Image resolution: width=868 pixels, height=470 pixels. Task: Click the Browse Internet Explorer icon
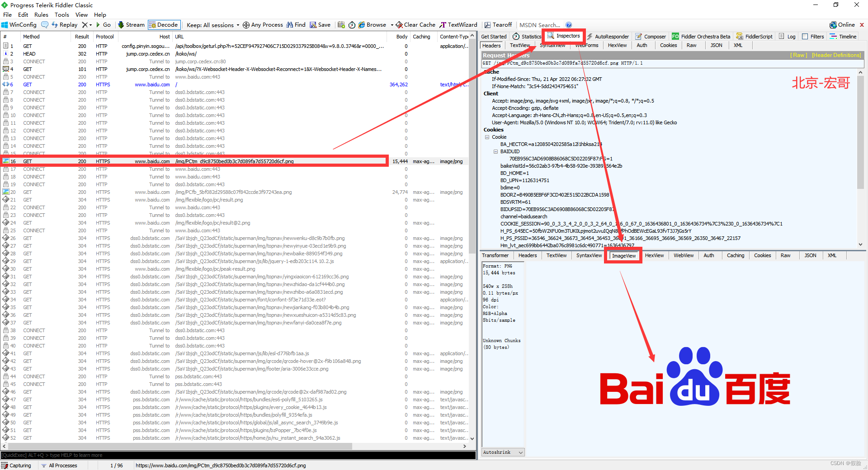[362, 25]
